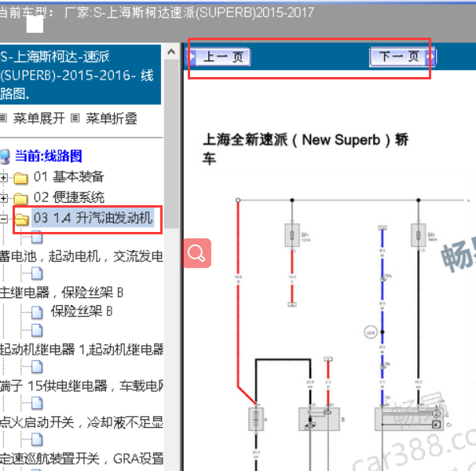Click the page icon above 起动机继电器 entry
The height and width of the screenshot is (471, 476).
[x=37, y=330]
